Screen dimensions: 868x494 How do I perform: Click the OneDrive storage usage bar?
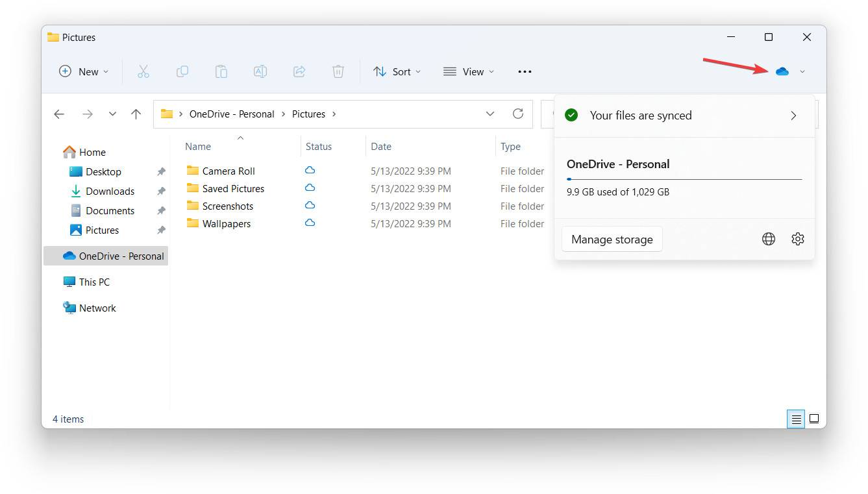684,179
